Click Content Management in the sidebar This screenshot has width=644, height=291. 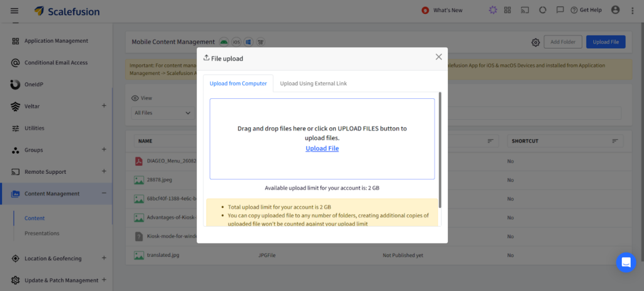[52, 193]
